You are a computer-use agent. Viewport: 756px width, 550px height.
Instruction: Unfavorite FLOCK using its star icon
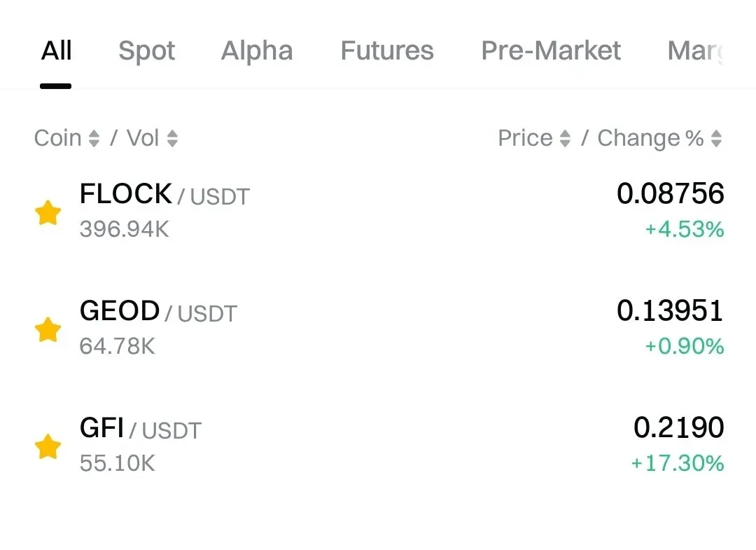[48, 212]
